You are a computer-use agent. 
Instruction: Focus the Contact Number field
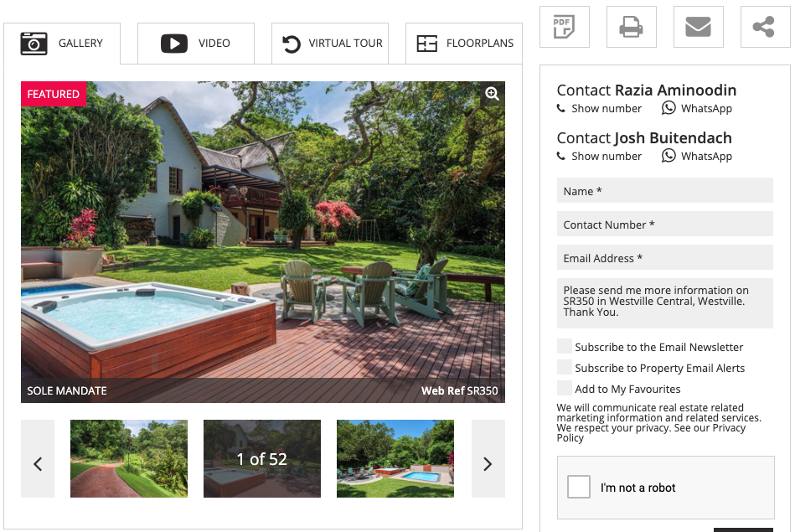pos(664,225)
